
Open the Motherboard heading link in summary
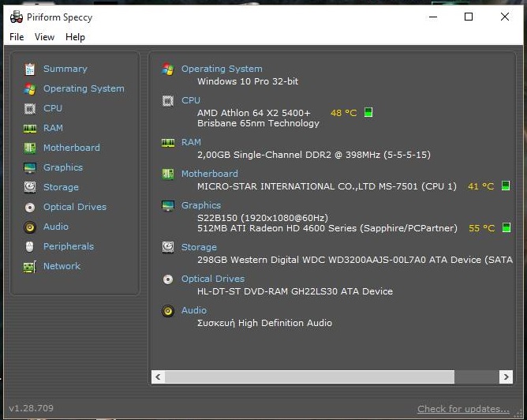click(210, 174)
